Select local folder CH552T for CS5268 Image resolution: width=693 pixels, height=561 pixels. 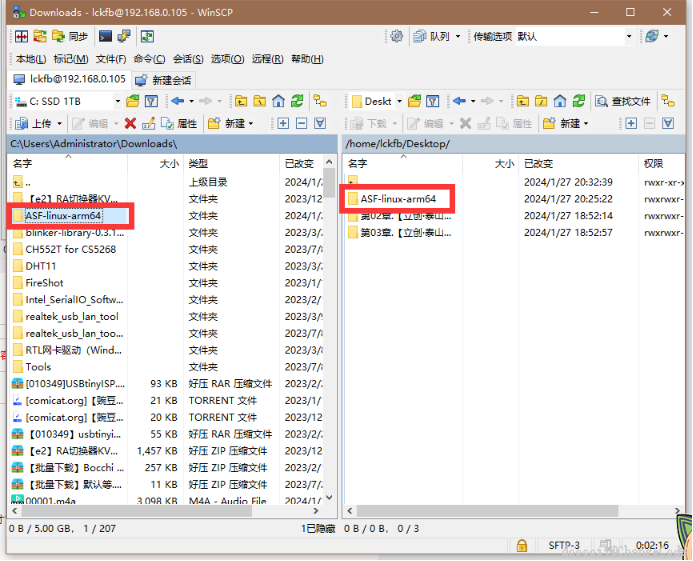(x=71, y=249)
